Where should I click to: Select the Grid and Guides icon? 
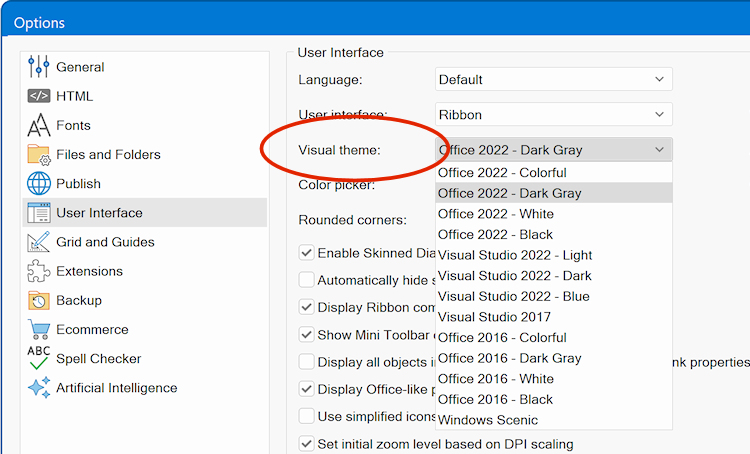(x=39, y=242)
